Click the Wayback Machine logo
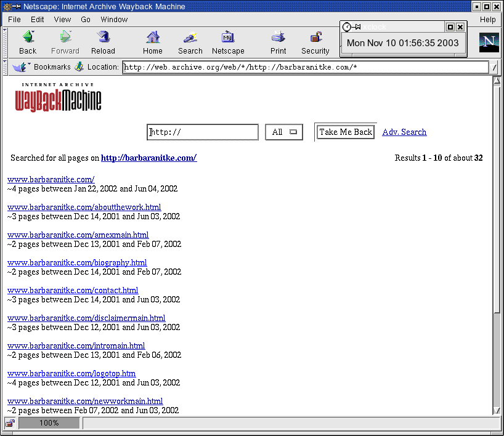Image resolution: width=504 pixels, height=436 pixels. point(58,98)
